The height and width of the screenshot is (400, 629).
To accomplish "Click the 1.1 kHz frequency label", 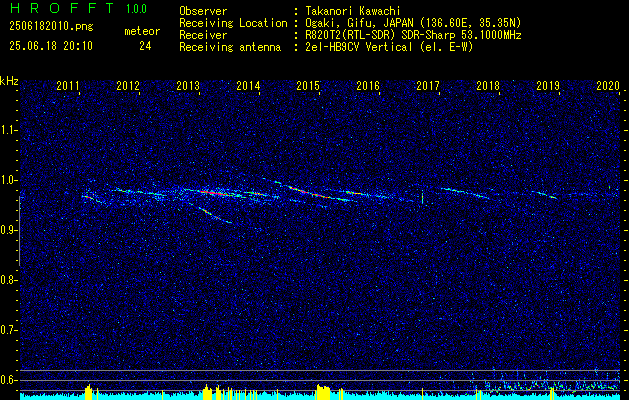I will pos(8,130).
